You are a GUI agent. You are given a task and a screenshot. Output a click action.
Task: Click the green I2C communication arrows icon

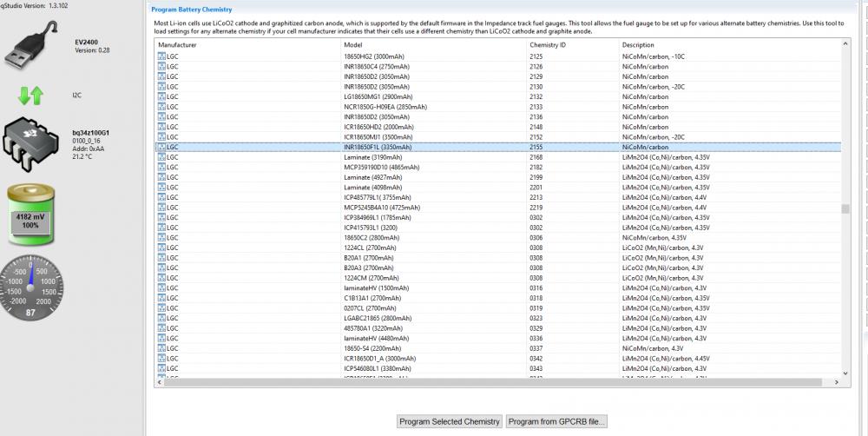point(30,96)
